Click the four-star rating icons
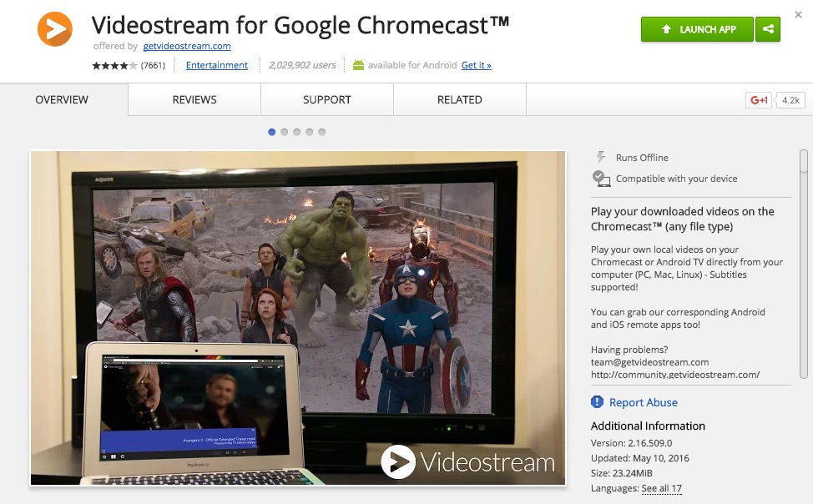This screenshot has height=504, width=813. coord(114,66)
